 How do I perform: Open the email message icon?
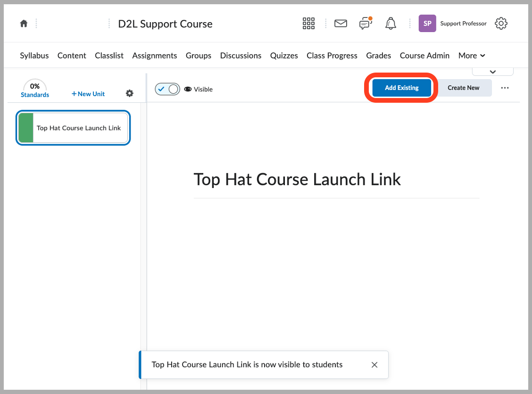(x=341, y=23)
